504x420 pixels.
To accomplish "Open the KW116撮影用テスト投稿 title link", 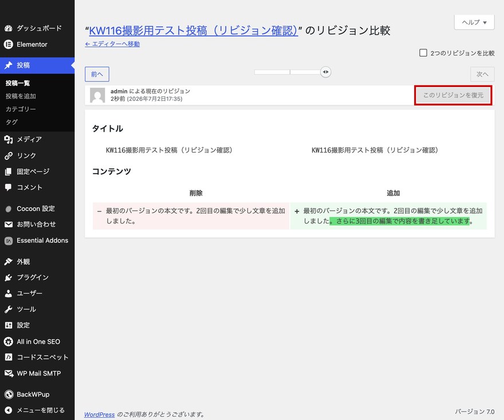I will [x=193, y=30].
